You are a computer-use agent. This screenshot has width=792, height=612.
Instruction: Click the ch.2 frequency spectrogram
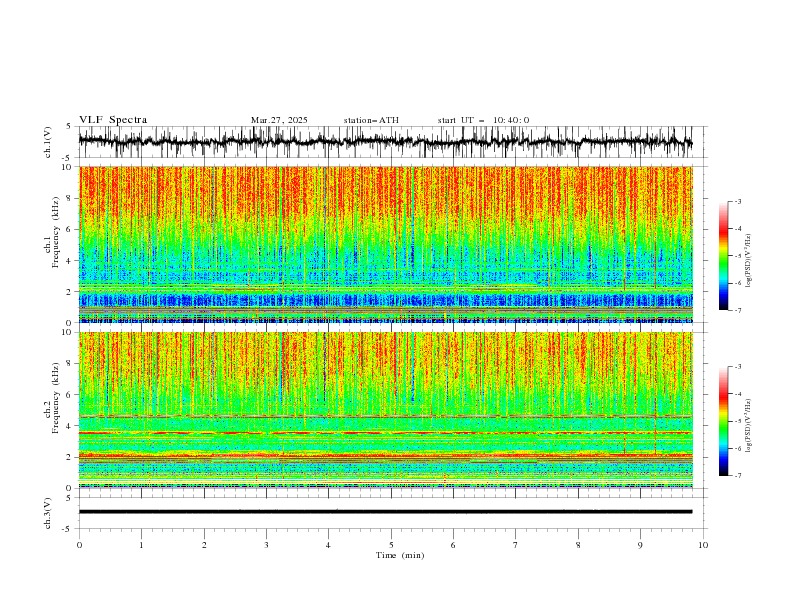coord(386,410)
